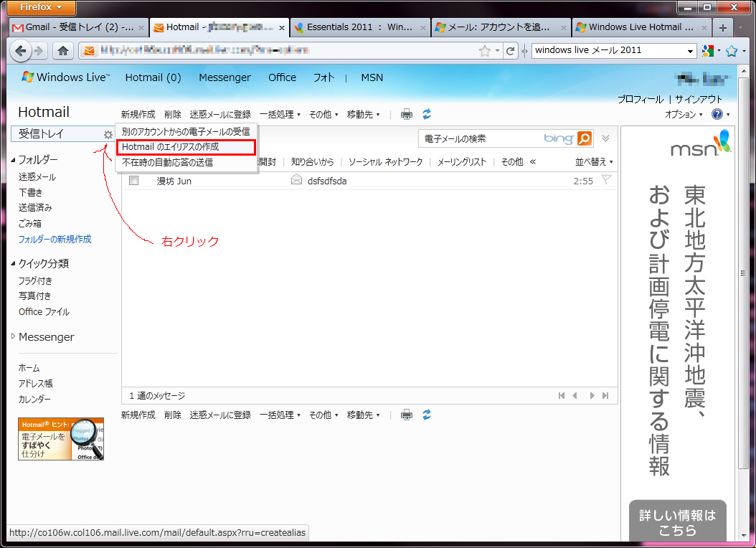
Task: Select Hotmail のエイリアスの作成 menu item
Action: click(x=186, y=146)
